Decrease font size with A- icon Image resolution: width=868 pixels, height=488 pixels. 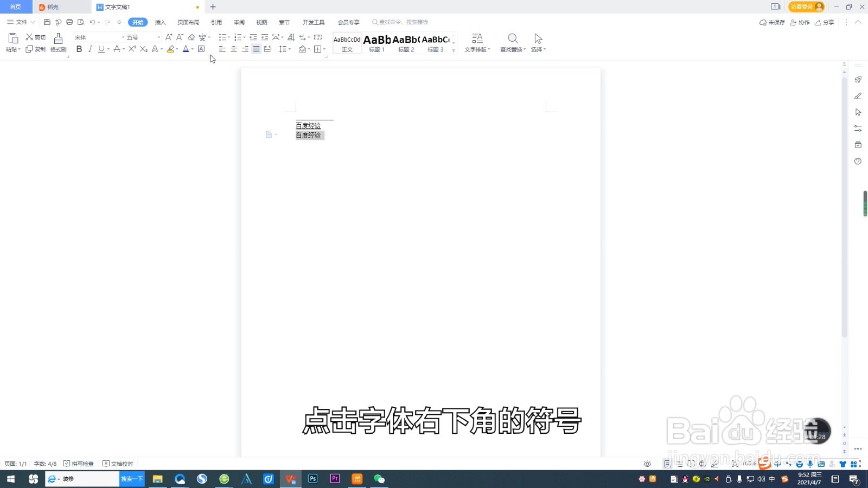point(180,37)
